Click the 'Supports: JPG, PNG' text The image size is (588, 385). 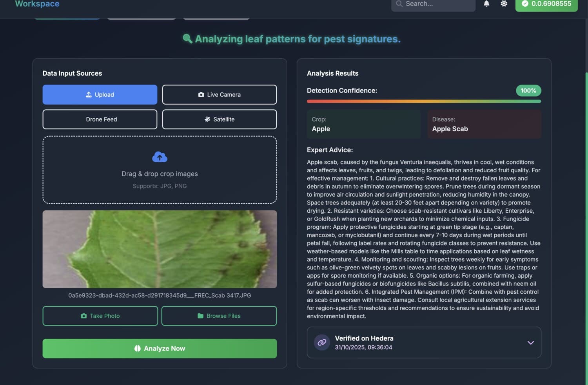click(x=160, y=186)
